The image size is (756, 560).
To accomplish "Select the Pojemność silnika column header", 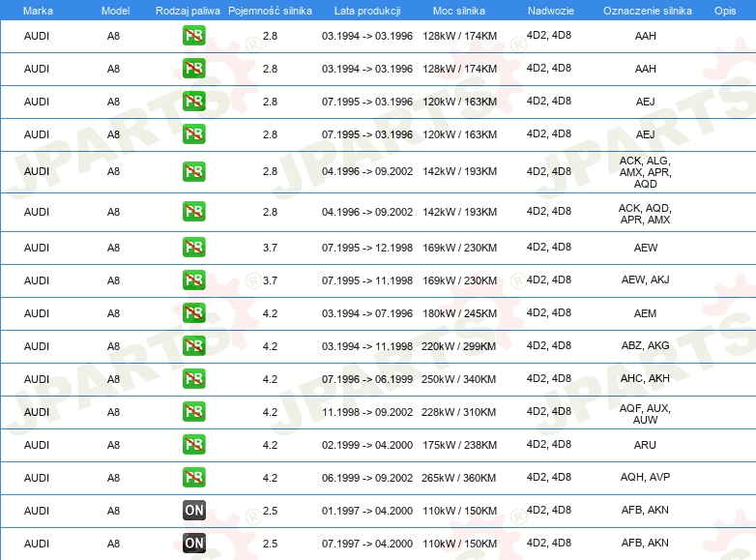I will tap(270, 10).
